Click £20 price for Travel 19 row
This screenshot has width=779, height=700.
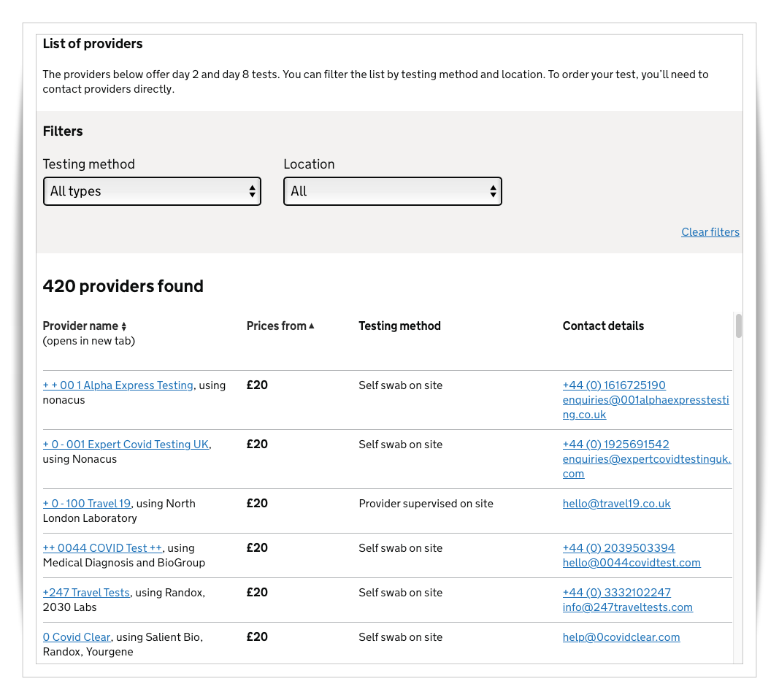[257, 504]
